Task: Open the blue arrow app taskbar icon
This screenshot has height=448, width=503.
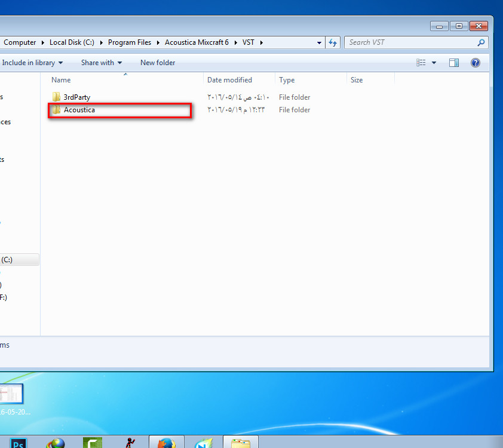Action: click(203, 443)
